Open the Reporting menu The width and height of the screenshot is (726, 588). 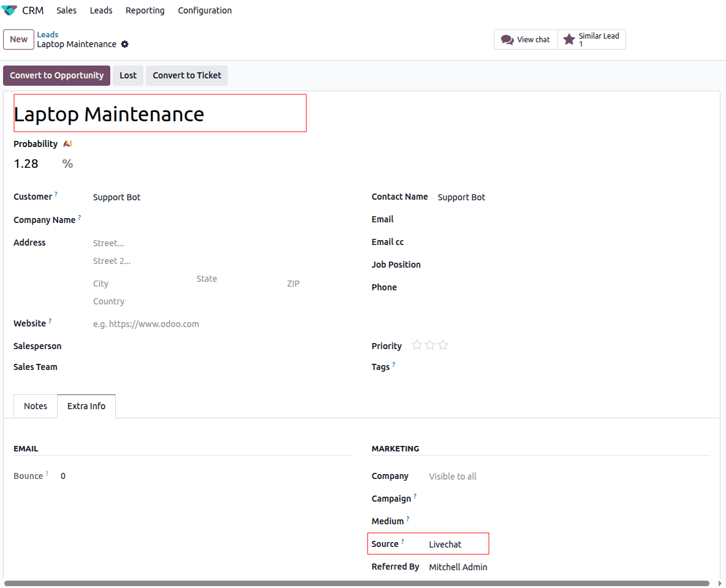click(x=145, y=10)
